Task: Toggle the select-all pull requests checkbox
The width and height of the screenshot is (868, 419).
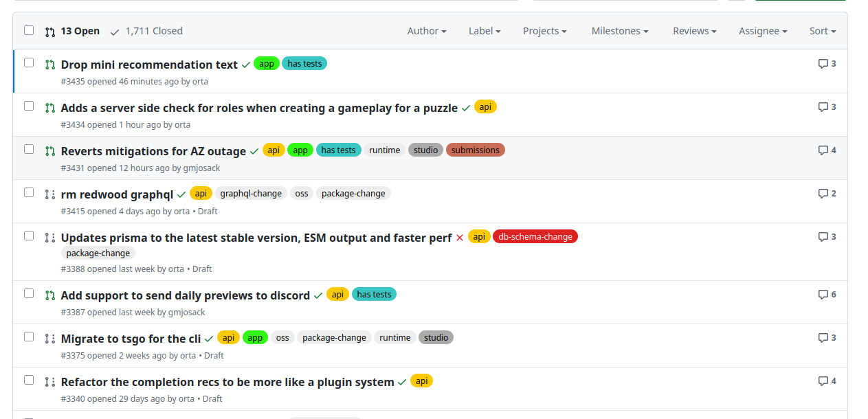Action: pos(29,30)
